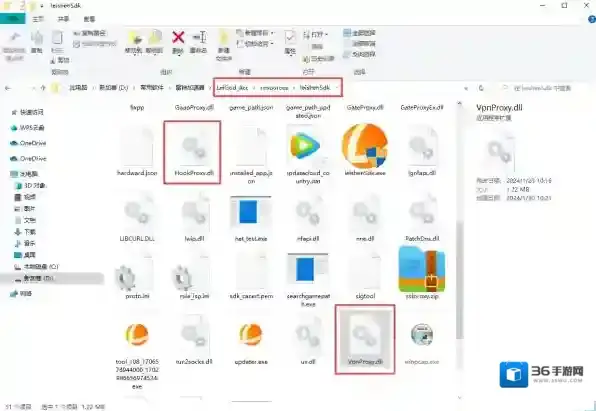Click the red X Delete icon
Image resolution: width=596 pixels, height=411 pixels.
pyautogui.click(x=178, y=38)
